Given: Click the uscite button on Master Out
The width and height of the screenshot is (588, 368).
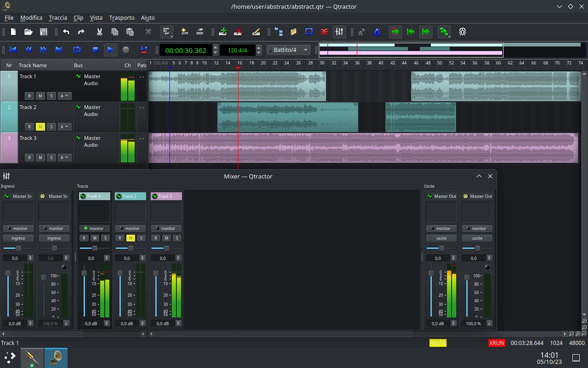Looking at the screenshot, I should [441, 238].
